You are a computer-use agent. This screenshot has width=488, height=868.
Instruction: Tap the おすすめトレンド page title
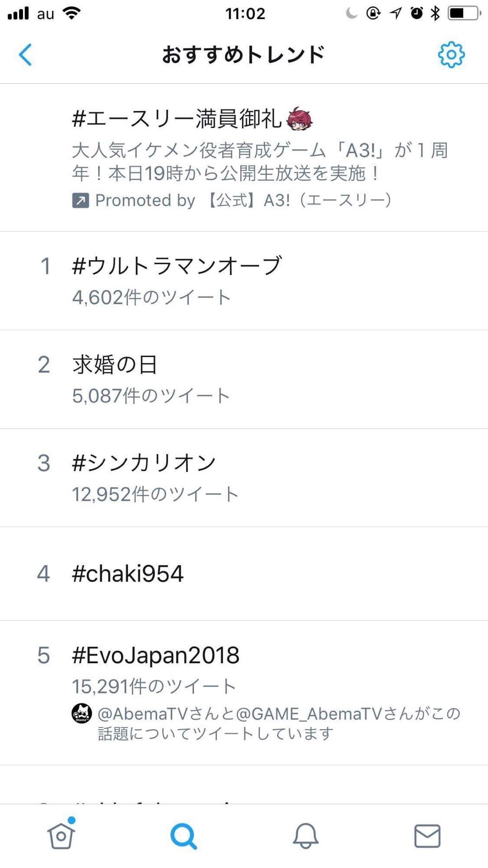(244, 55)
